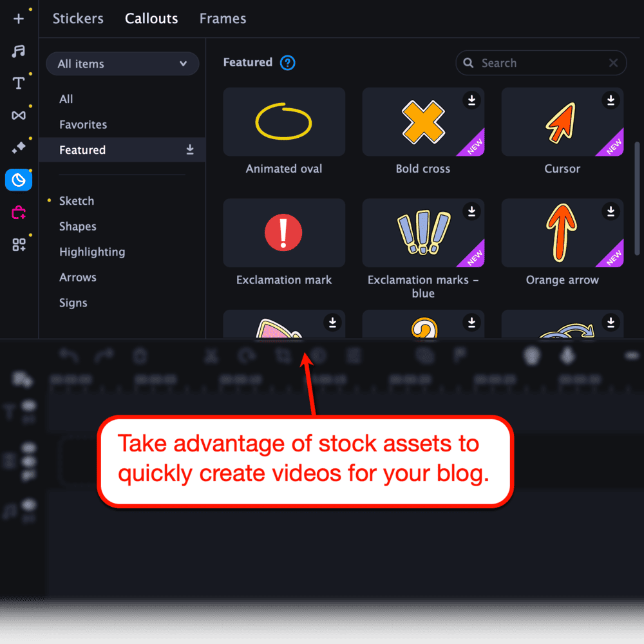Image resolution: width=644 pixels, height=644 pixels.
Task: Switch to the Stickers tab
Action: 78,19
